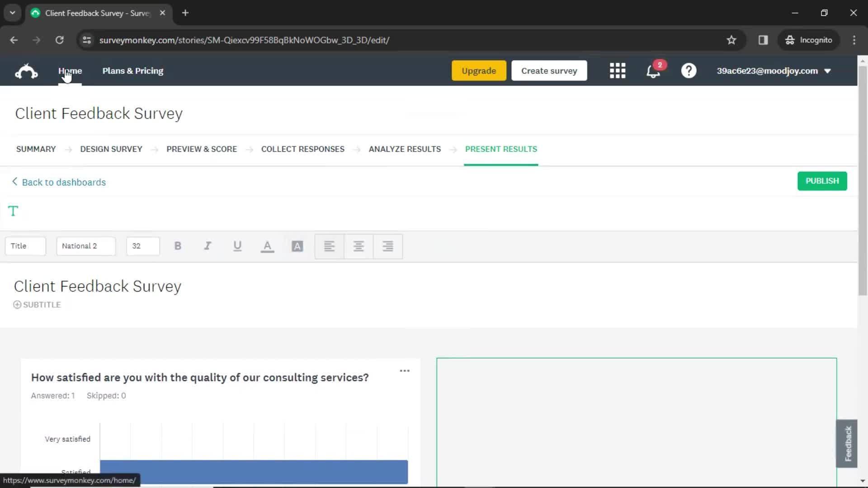Click the Underline formatting icon
The image size is (868, 488).
(x=237, y=246)
